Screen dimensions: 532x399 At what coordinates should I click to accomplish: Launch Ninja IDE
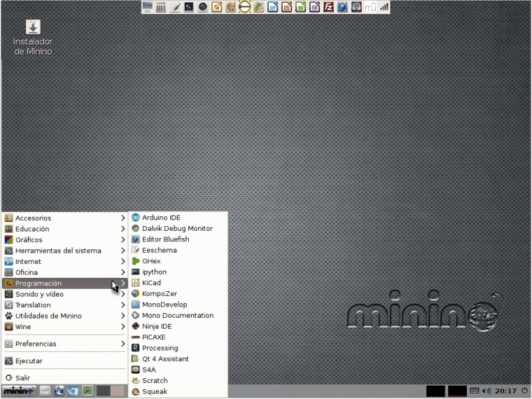(x=178, y=326)
